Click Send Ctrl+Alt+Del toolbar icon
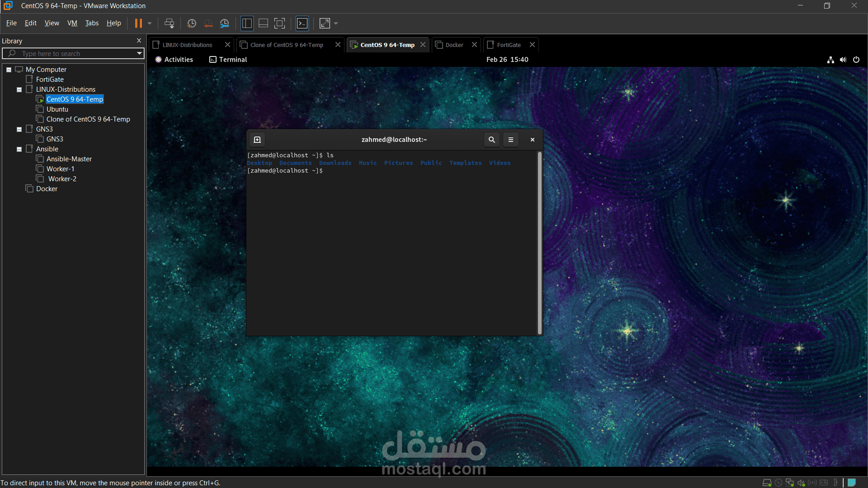Viewport: 868px width, 488px height. click(169, 23)
